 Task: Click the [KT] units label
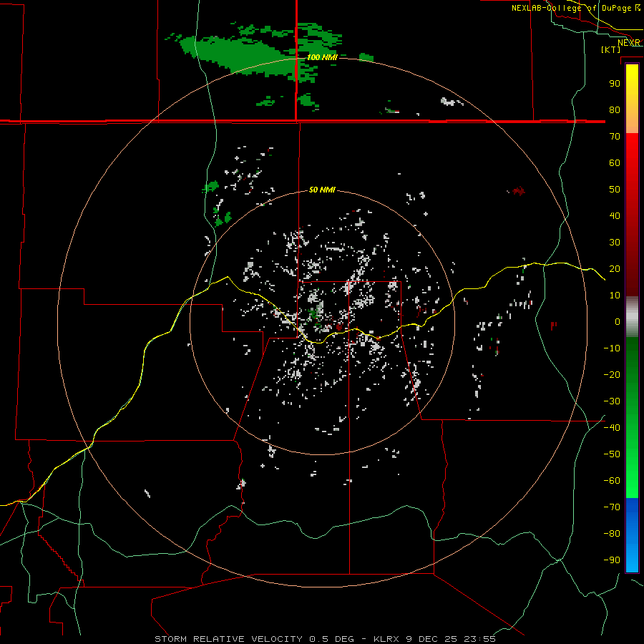coord(610,49)
